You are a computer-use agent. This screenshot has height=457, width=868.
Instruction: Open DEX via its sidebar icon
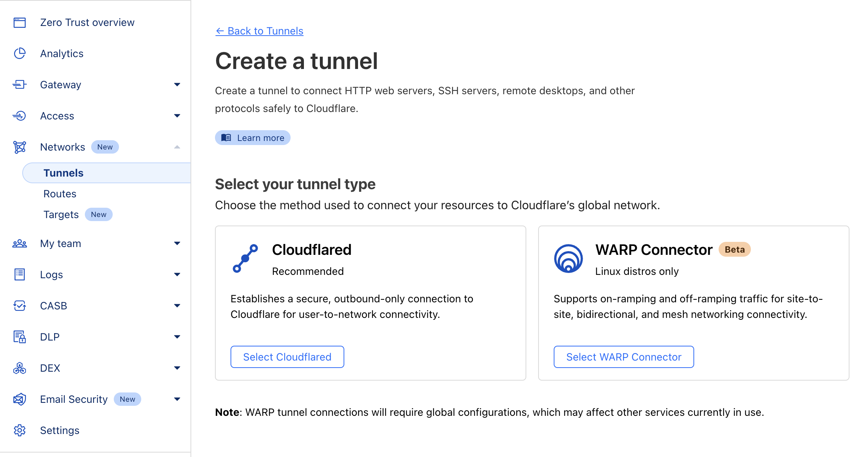[x=19, y=368]
